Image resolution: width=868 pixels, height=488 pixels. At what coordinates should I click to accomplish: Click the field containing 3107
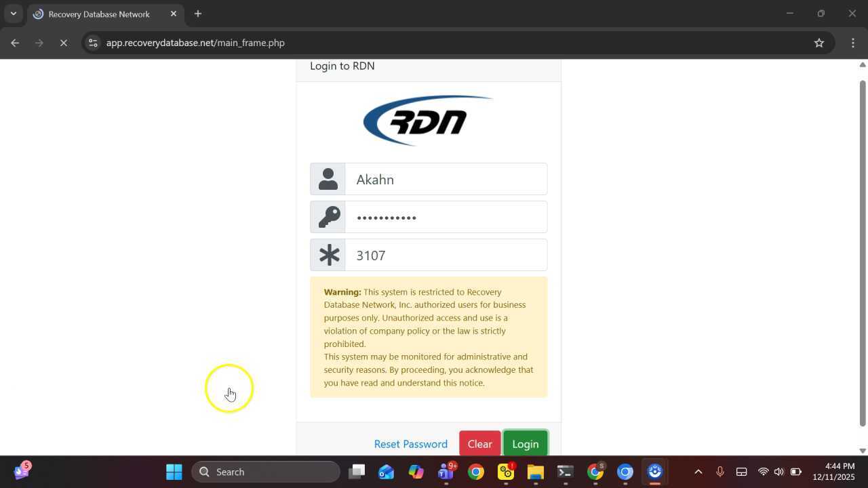(x=446, y=255)
